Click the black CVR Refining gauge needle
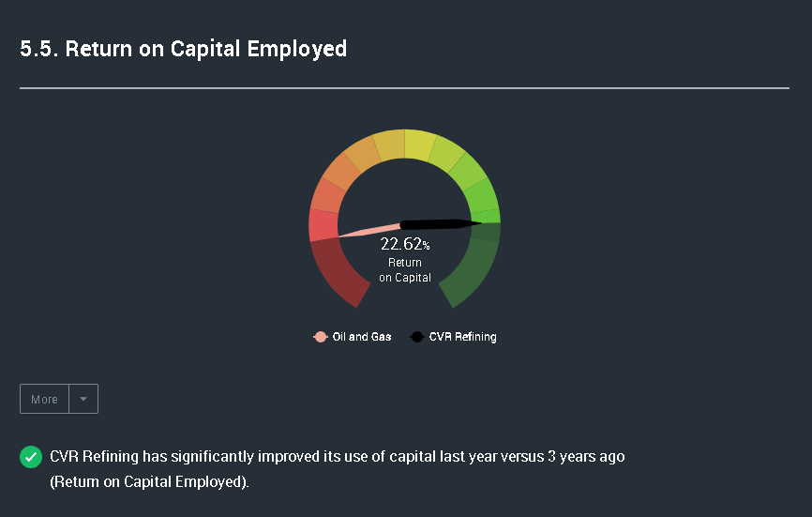 tap(440, 224)
